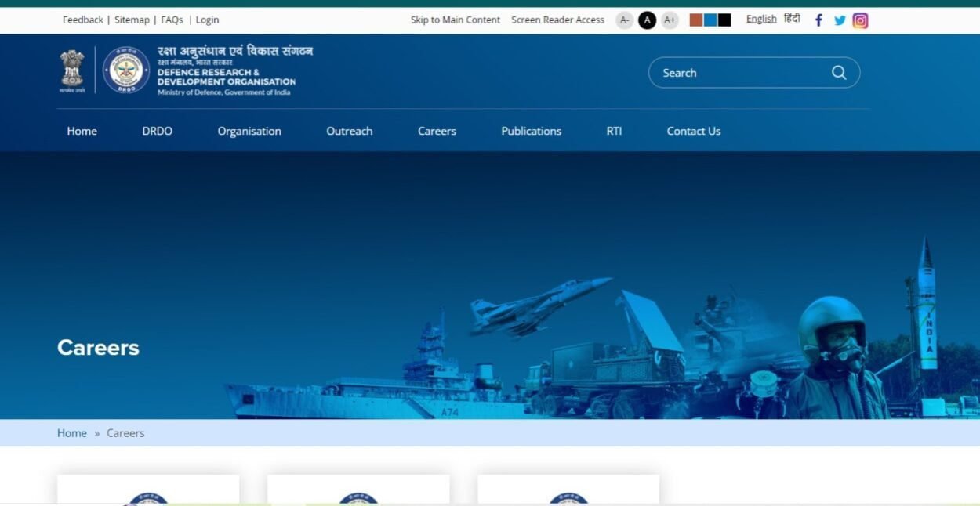The height and width of the screenshot is (506, 980).
Task: Click the search magnifier icon
Action: click(x=839, y=73)
